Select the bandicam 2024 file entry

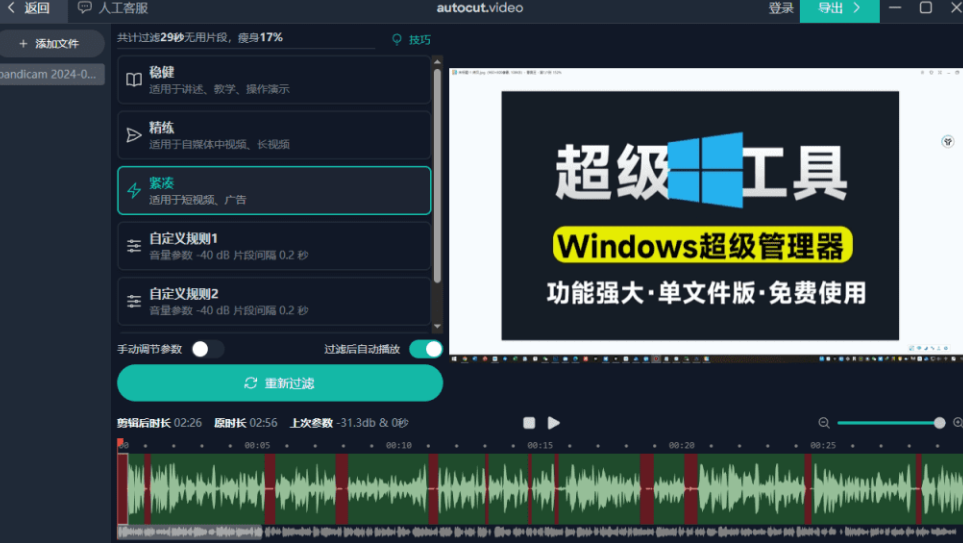point(50,74)
